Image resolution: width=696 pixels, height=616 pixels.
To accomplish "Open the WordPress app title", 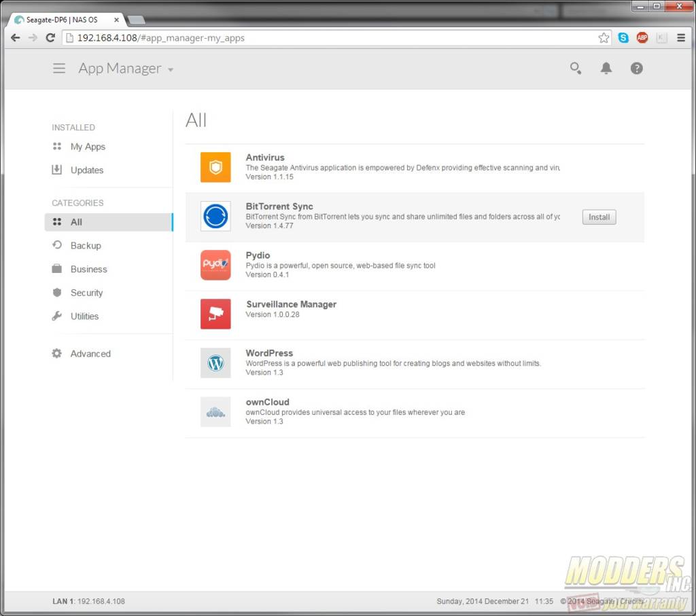I will click(x=269, y=353).
